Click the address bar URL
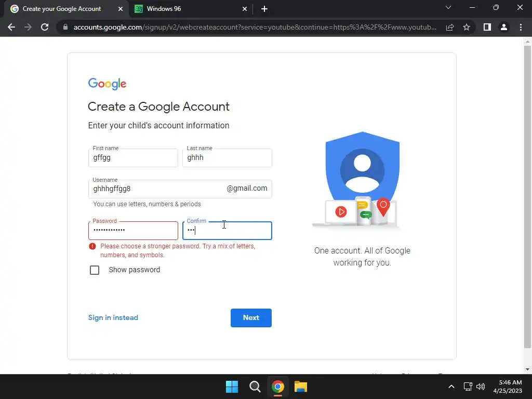This screenshot has width=532, height=399. 255,27
